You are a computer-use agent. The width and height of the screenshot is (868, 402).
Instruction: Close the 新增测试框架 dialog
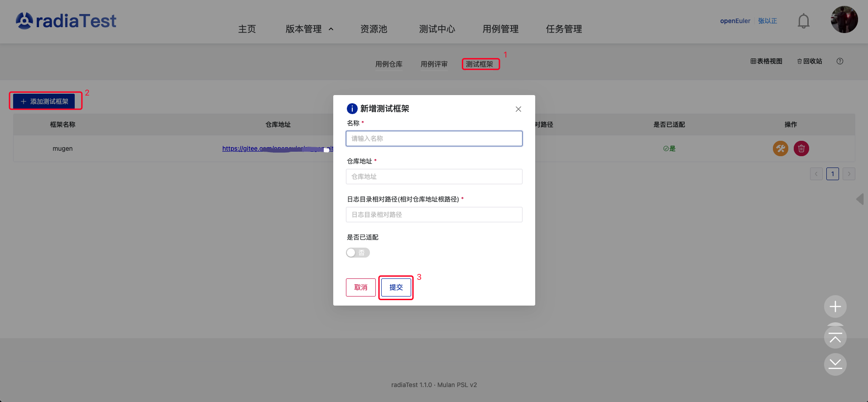(518, 109)
